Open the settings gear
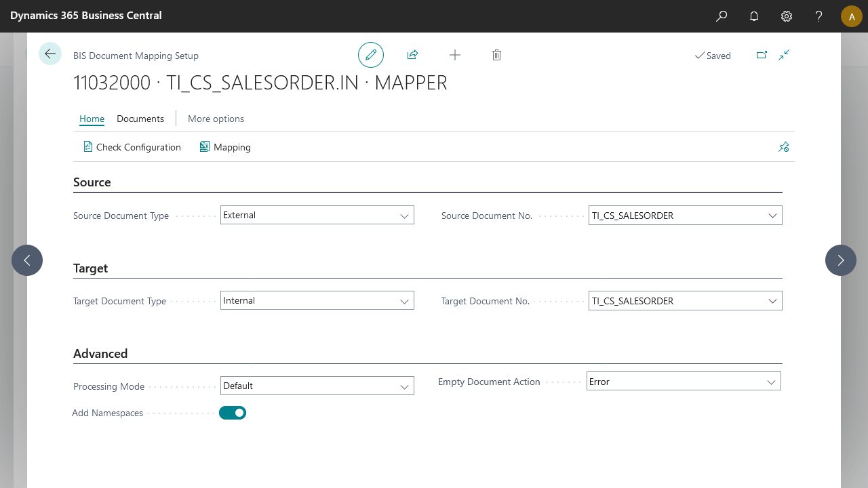Screen dimensions: 868x488 (x=787, y=16)
